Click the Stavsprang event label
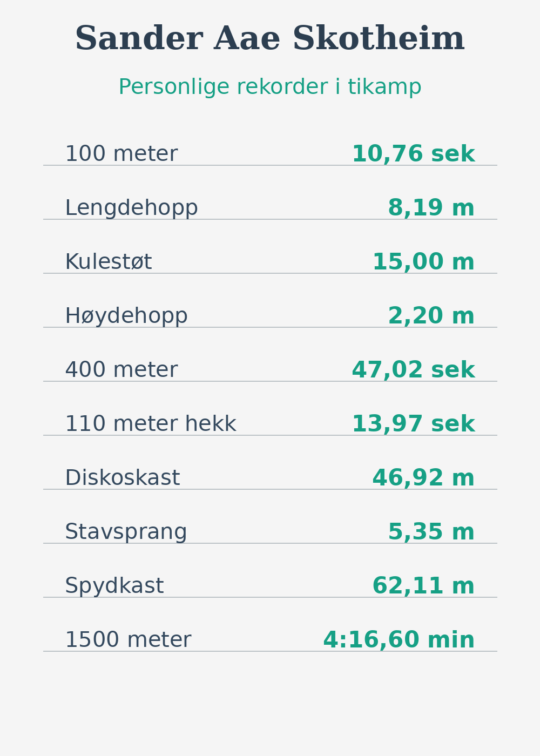The image size is (540, 756). pos(126,532)
